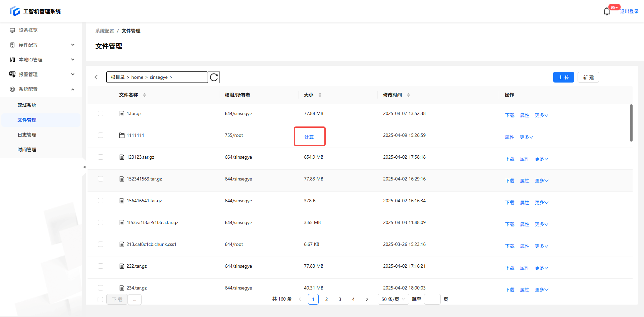Open the 1111111 folder icon
The width and height of the screenshot is (644, 317).
(x=122, y=136)
